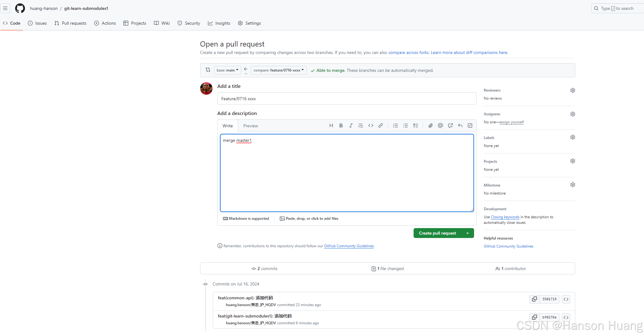Add a link in the description editor
Image resolution: width=644 pixels, height=336 pixels.
[x=381, y=125]
